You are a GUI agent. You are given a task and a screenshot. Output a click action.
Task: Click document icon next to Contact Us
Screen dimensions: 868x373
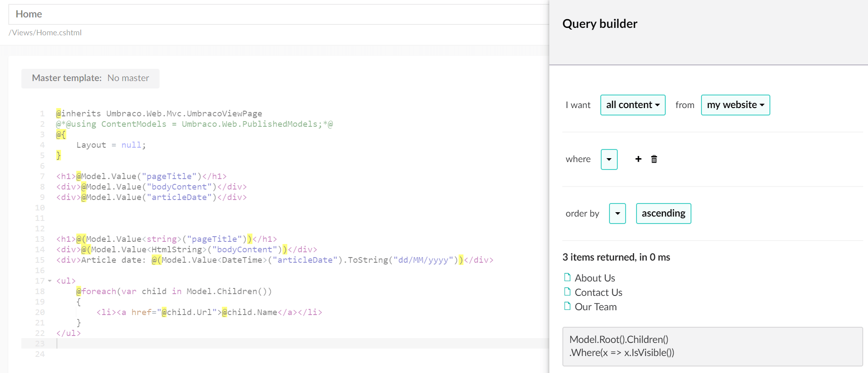point(567,292)
